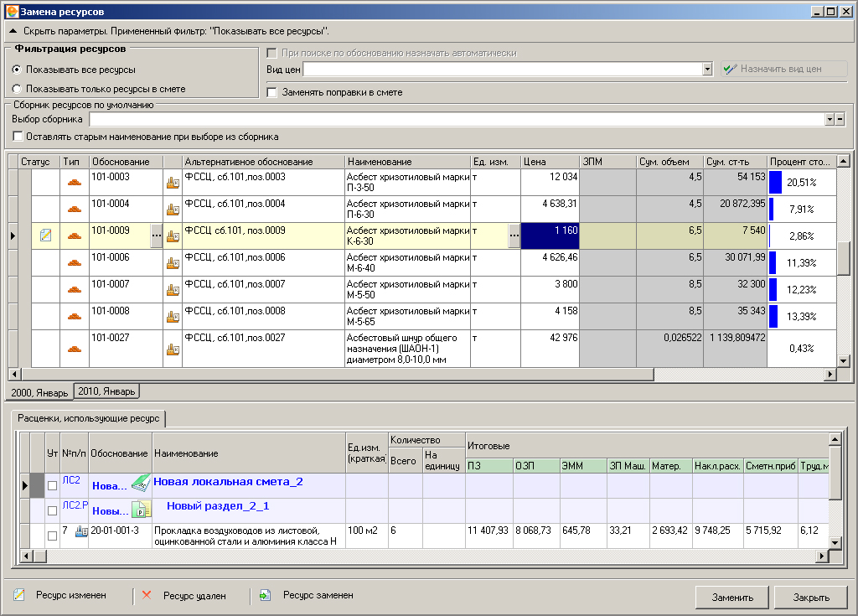Open ellipsis picker in name cell К-6-30
Viewport: 858px width, 616px height.
514,236
